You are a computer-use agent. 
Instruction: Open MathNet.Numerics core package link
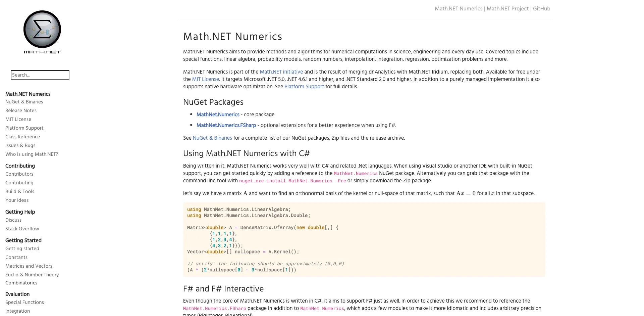pyautogui.click(x=218, y=115)
